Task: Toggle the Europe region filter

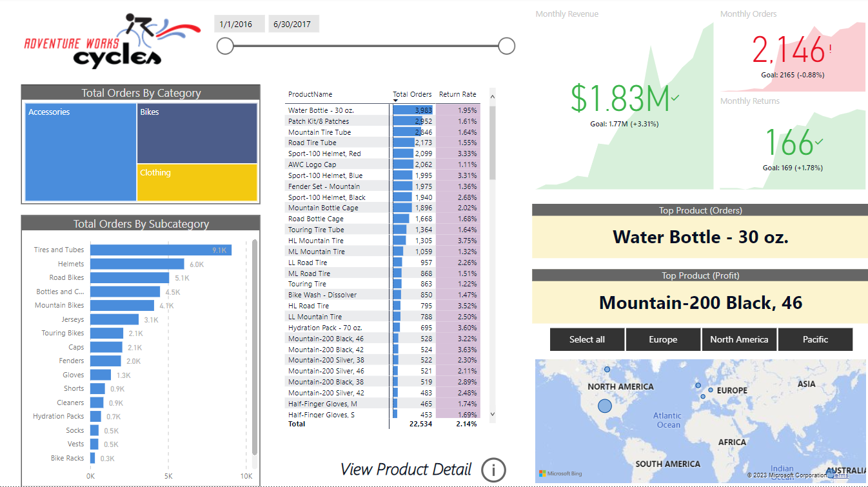Action: coord(663,339)
